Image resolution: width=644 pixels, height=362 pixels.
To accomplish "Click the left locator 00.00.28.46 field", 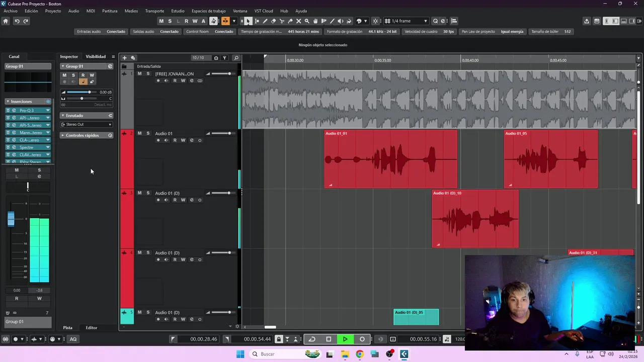I will 199,339.
